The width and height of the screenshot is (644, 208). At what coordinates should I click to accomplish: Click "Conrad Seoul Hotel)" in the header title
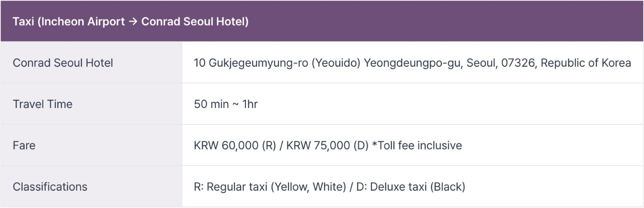click(x=195, y=22)
